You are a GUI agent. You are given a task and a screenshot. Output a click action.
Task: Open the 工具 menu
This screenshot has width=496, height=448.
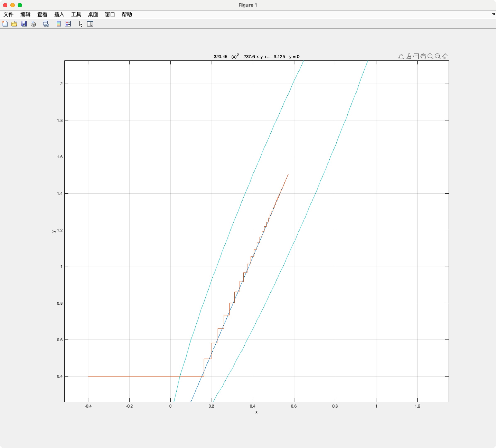pyautogui.click(x=76, y=15)
